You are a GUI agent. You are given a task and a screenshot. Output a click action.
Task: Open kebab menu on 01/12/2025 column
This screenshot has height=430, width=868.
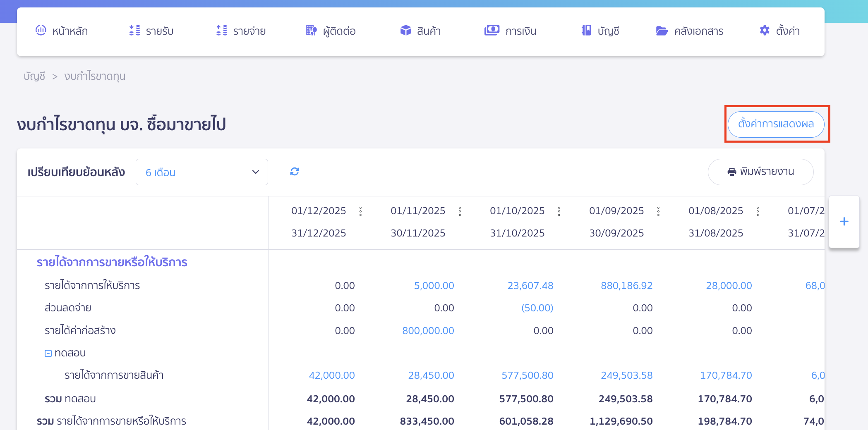[x=360, y=211]
